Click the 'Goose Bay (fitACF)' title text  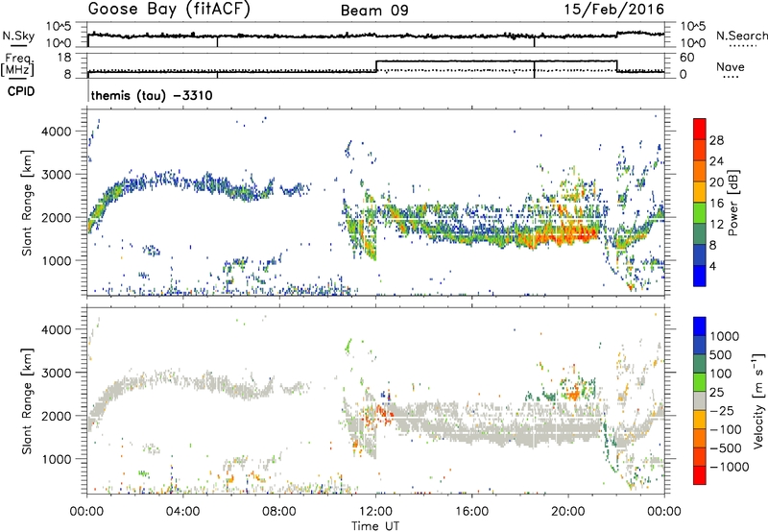(x=169, y=9)
